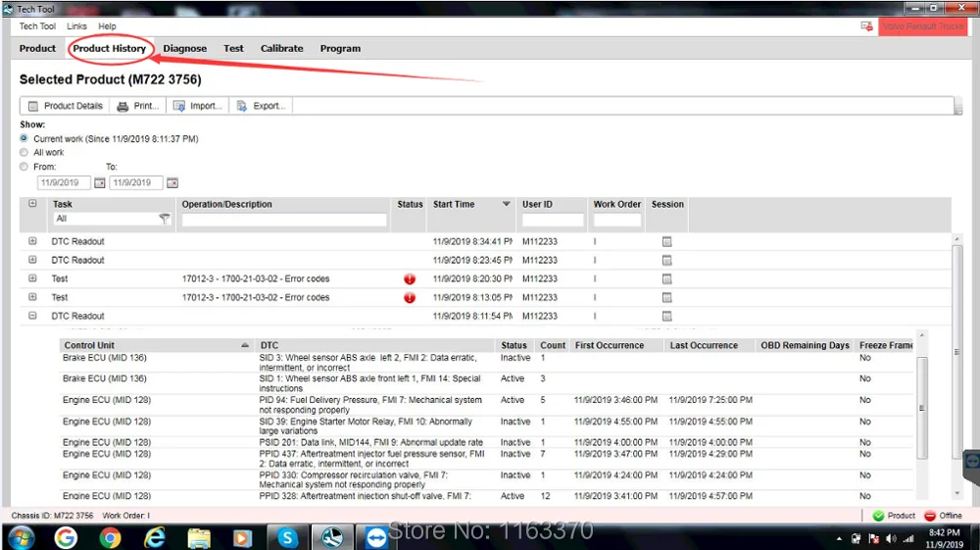Click the task list vertical scrollbar
980x550 pixels.
click(956, 350)
